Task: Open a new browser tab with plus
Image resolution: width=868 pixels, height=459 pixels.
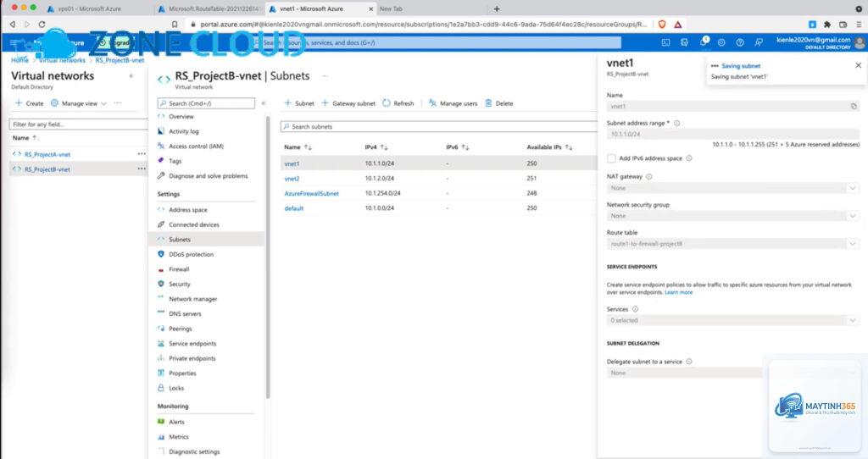Action: click(497, 8)
